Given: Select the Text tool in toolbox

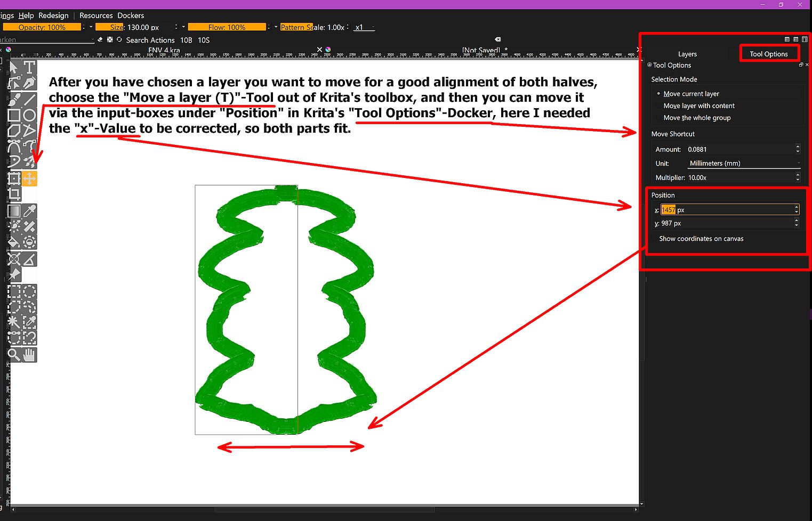Looking at the screenshot, I should pyautogui.click(x=29, y=68).
